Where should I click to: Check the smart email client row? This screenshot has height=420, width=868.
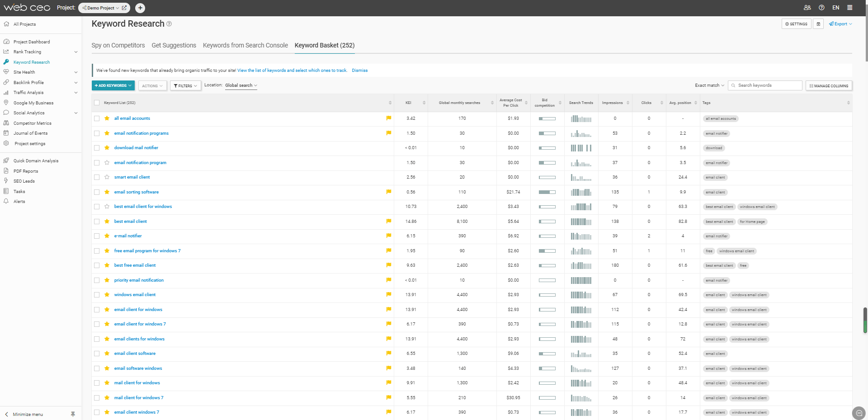click(x=97, y=177)
